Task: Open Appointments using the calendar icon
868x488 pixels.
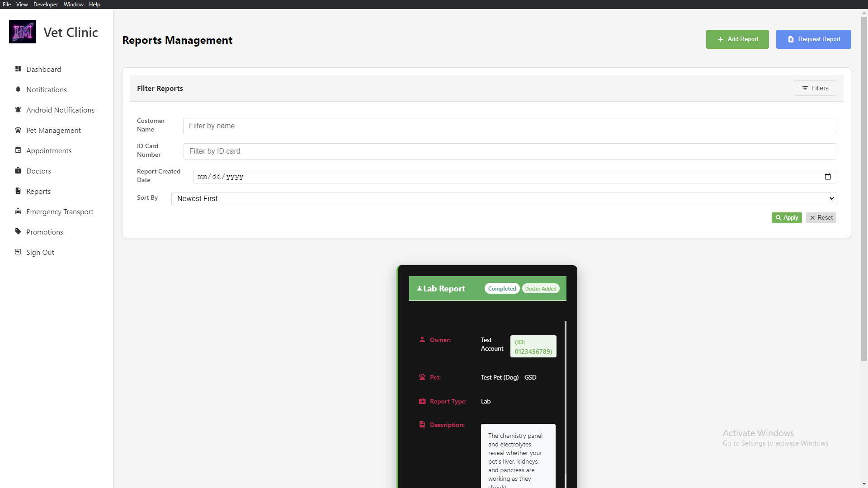Action: coord(18,150)
